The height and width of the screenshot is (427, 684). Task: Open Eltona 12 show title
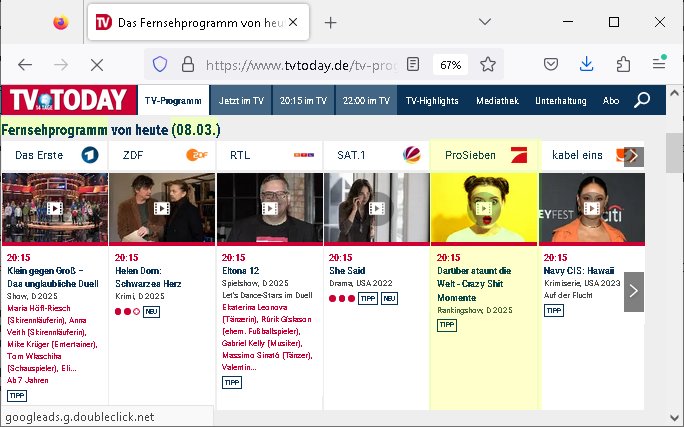[240, 271]
